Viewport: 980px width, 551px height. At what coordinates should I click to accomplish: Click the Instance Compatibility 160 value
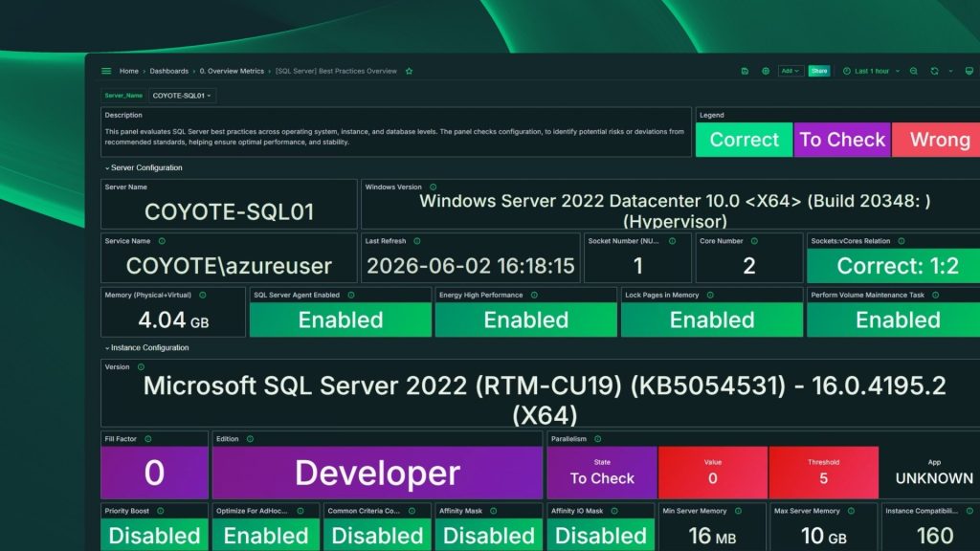coord(935,536)
